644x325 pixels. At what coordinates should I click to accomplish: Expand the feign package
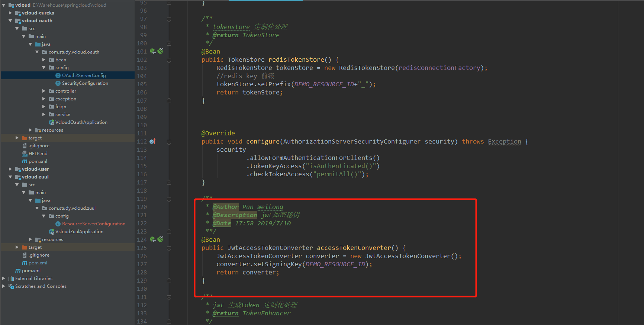[44, 107]
